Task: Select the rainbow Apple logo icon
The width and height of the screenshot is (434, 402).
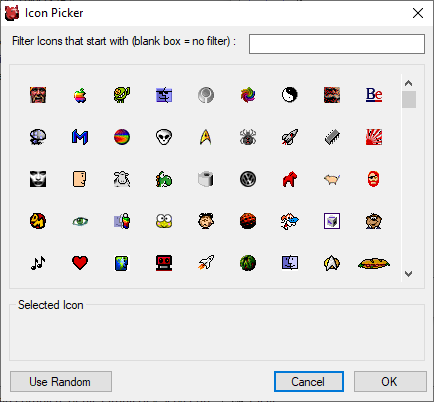Action: pyautogui.click(x=80, y=95)
